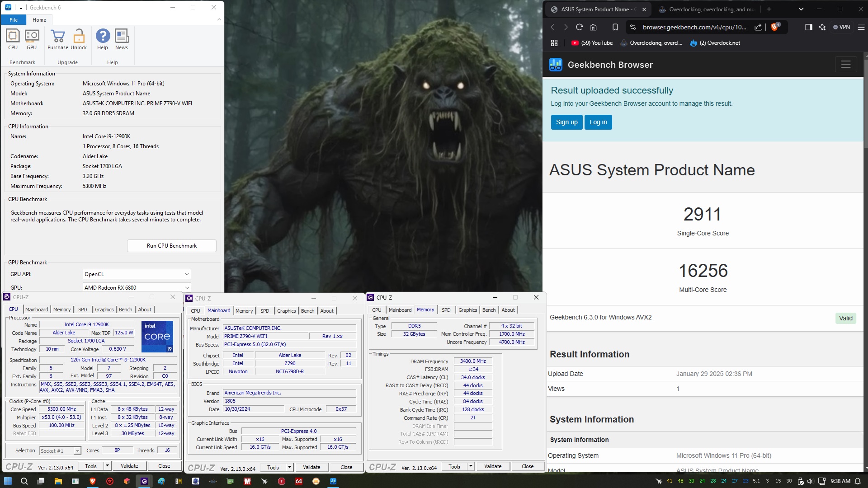868x488 pixels.
Task: Click Run CPU Benchmark button
Action: coord(172,246)
